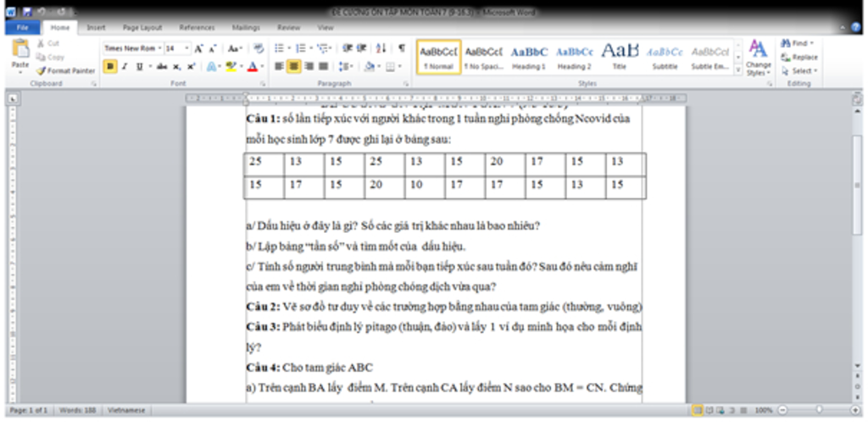
Task: Decrease the paragraph indent
Action: point(347,48)
